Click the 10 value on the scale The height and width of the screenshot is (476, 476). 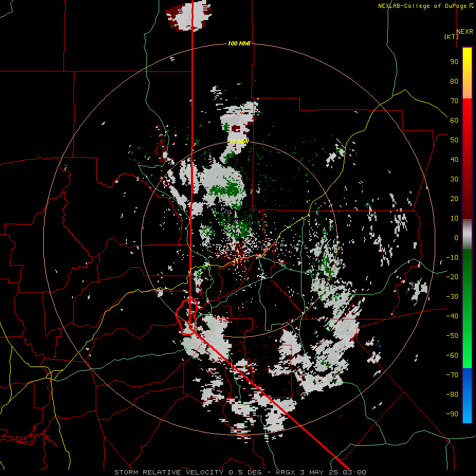coord(454,218)
